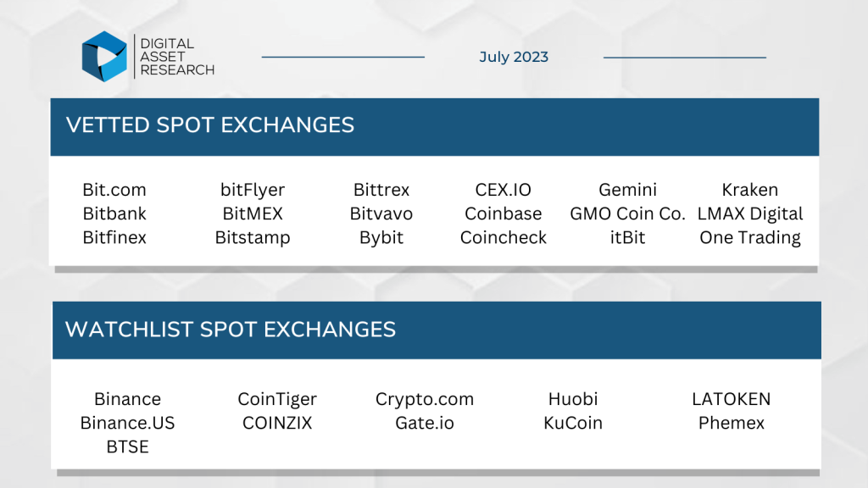Select Bit.com in the vetted list
Screen dimensions: 868x488
click(114, 190)
